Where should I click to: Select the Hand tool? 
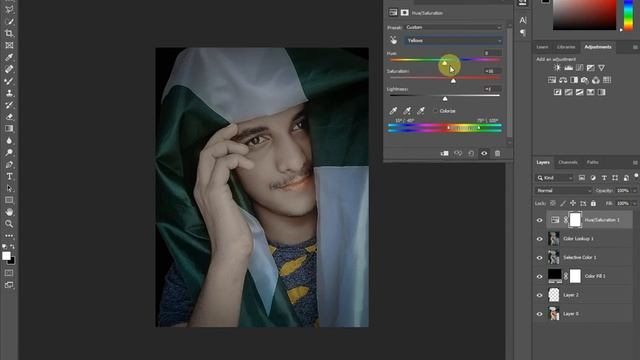(9, 212)
